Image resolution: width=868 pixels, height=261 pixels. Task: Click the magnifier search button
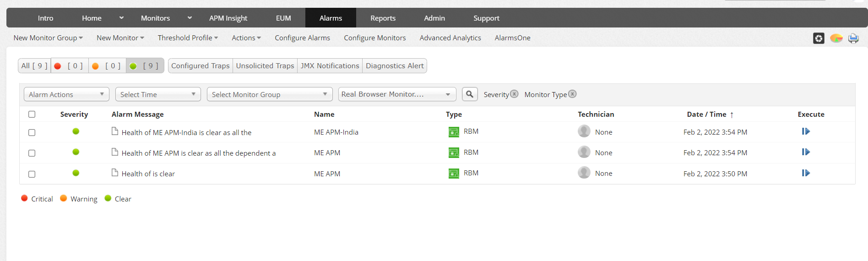click(x=470, y=94)
